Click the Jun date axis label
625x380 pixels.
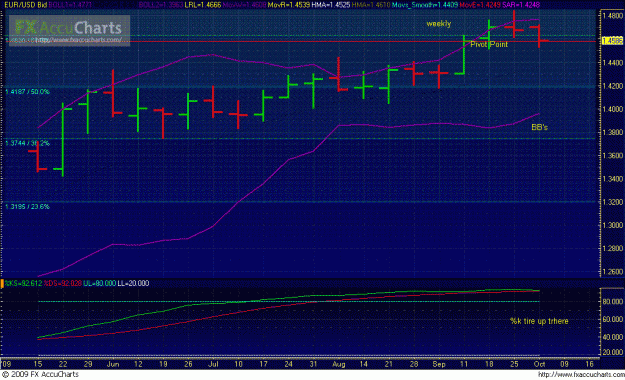[x=113, y=364]
